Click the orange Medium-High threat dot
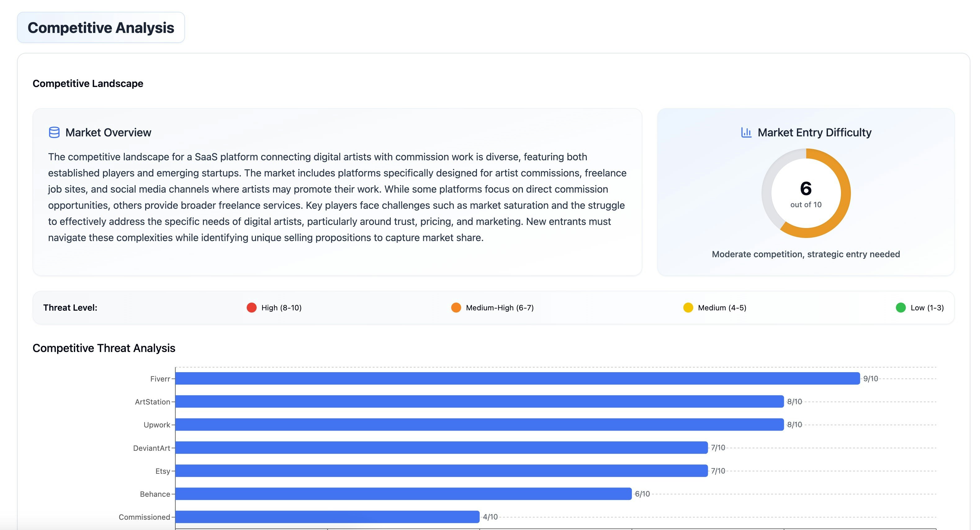980x530 pixels. (x=456, y=308)
